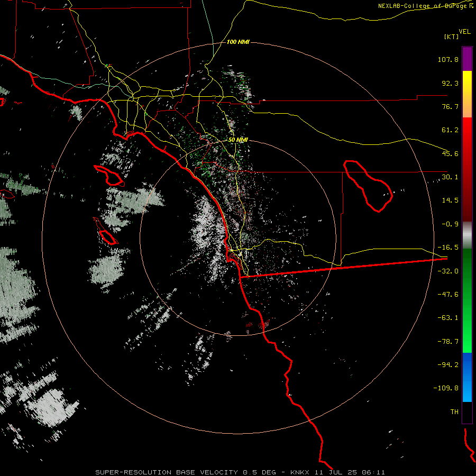Viewport: 476px width, 476px height.
Task: Select the 76.7 velocity scale value
Action: point(450,106)
